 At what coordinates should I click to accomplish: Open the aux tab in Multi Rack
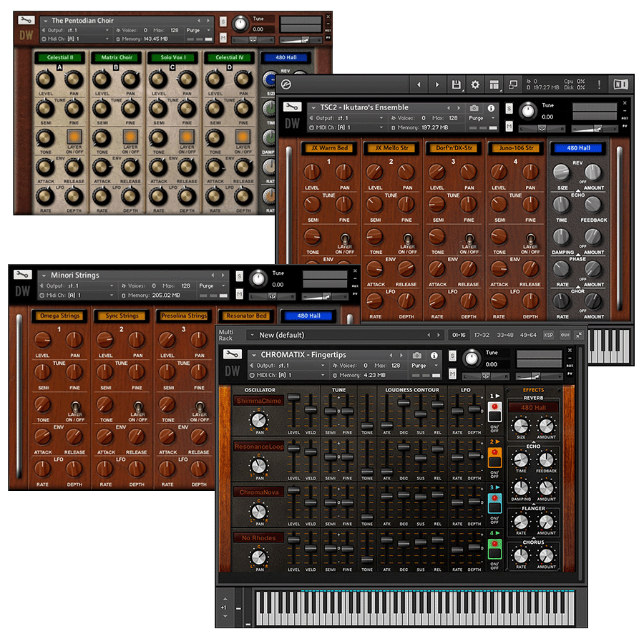point(565,335)
